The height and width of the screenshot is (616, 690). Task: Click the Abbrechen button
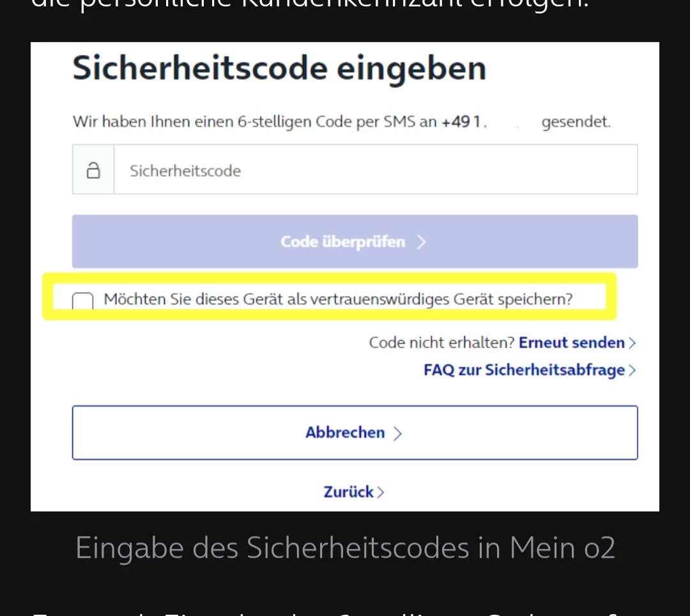[355, 433]
